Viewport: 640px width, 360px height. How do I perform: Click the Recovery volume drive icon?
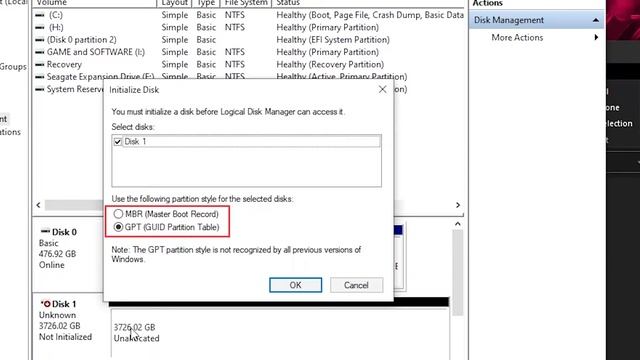pyautogui.click(x=40, y=64)
